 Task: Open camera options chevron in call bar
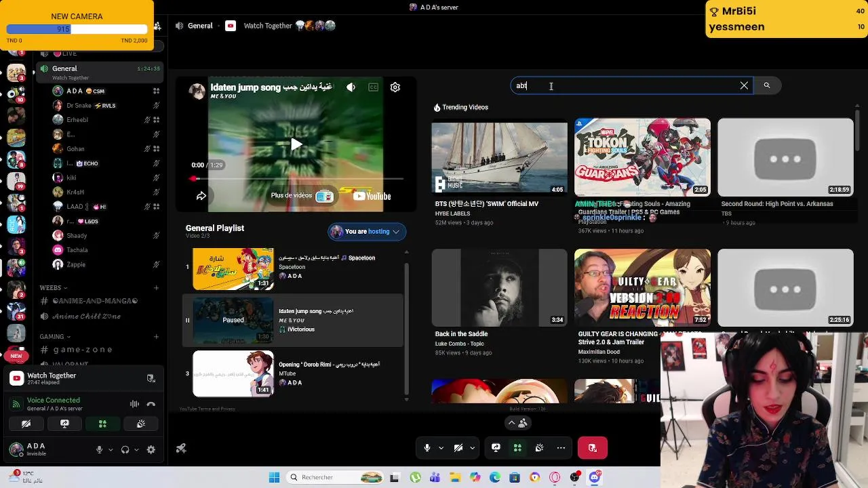[473, 448]
